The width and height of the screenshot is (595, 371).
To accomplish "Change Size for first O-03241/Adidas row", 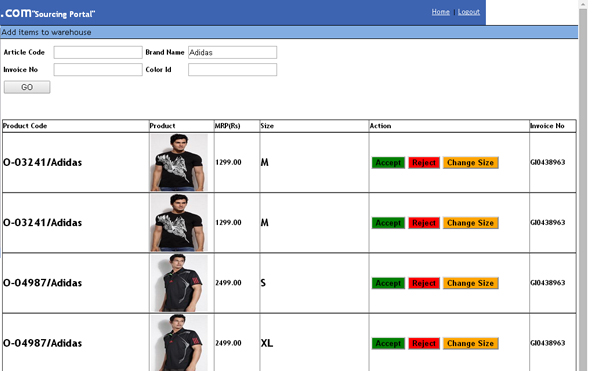I will (471, 162).
